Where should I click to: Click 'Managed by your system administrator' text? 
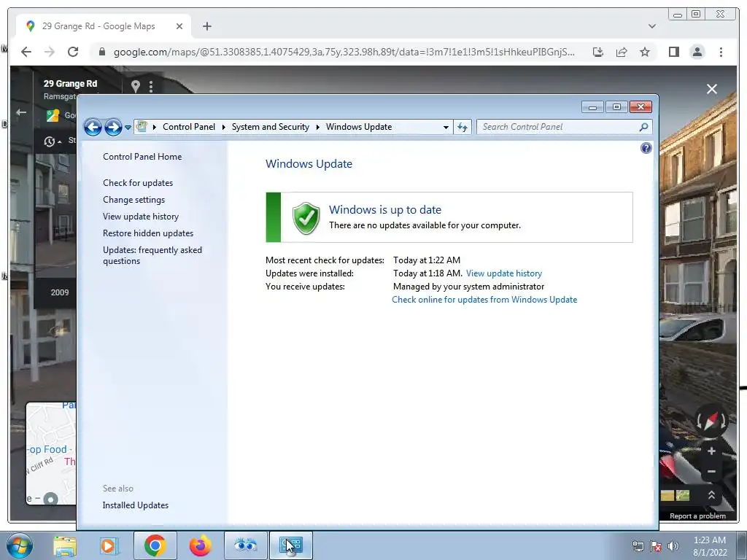pos(468,286)
